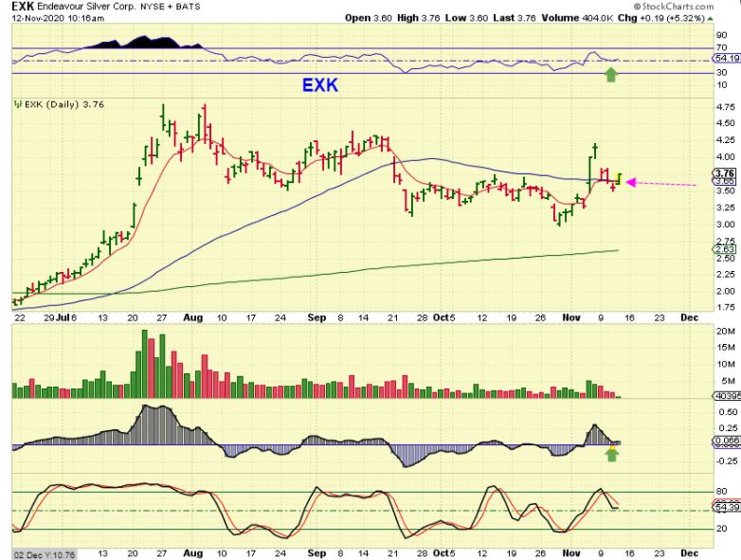Click the Volume 404.0K header value

(x=577, y=18)
